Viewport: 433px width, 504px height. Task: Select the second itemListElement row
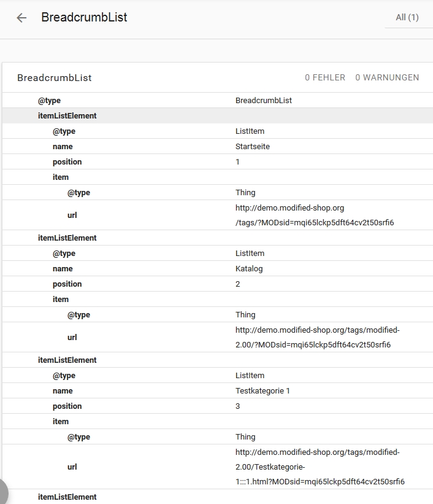[x=67, y=238]
